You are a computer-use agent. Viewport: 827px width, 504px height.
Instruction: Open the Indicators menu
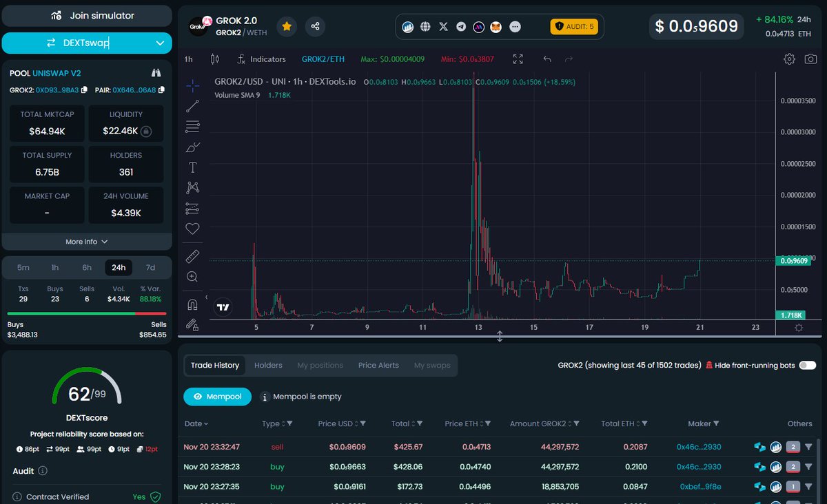(x=261, y=59)
